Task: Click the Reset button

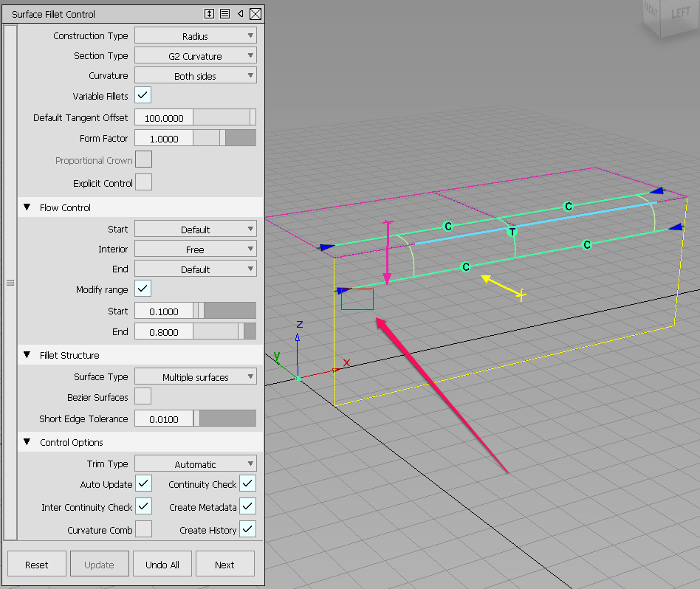Action: [x=36, y=563]
